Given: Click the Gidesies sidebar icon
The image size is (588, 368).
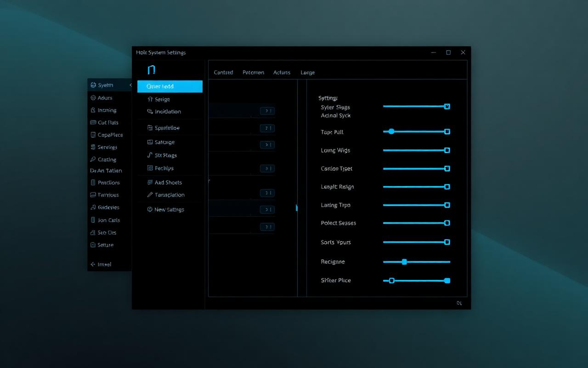Looking at the screenshot, I should pos(93,207).
